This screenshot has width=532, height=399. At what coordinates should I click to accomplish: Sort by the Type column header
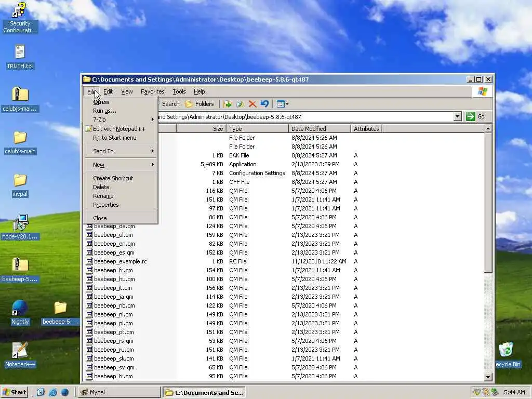tap(257, 129)
